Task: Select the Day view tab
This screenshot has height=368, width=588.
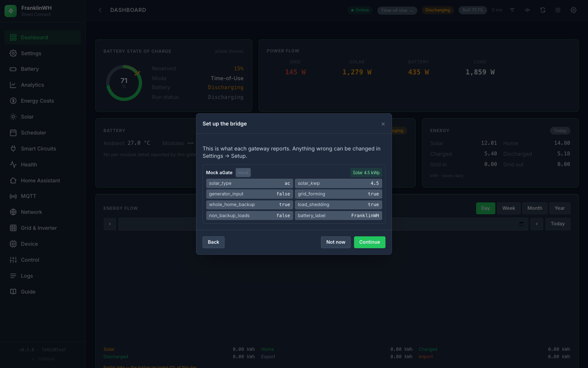Action: point(486,209)
